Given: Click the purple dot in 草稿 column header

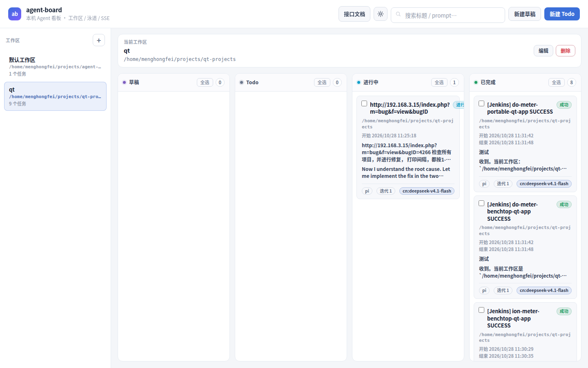Looking at the screenshot, I should [124, 83].
